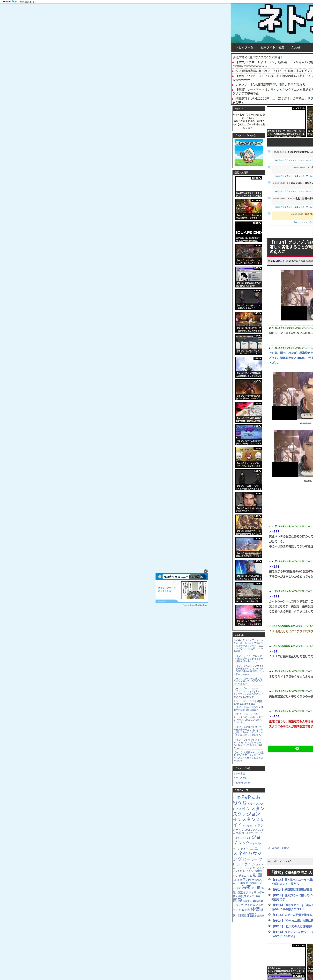
Task: Click the tag icon beside #雑談
Action: tap(269, 848)
